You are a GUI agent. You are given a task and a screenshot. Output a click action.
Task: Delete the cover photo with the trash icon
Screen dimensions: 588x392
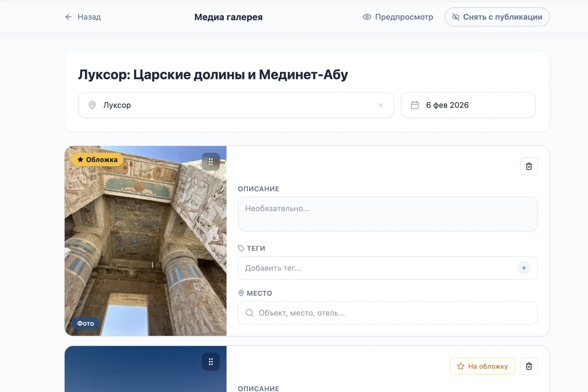tap(529, 166)
